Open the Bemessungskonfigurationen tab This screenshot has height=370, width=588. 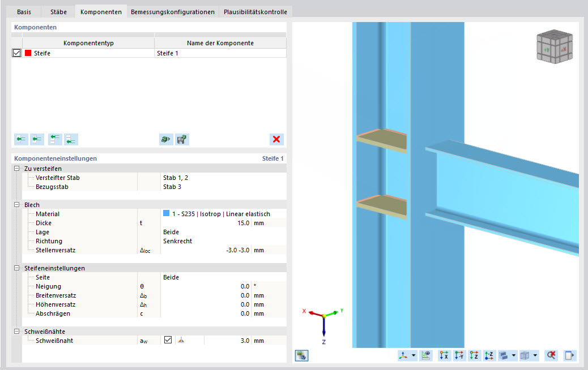point(173,12)
